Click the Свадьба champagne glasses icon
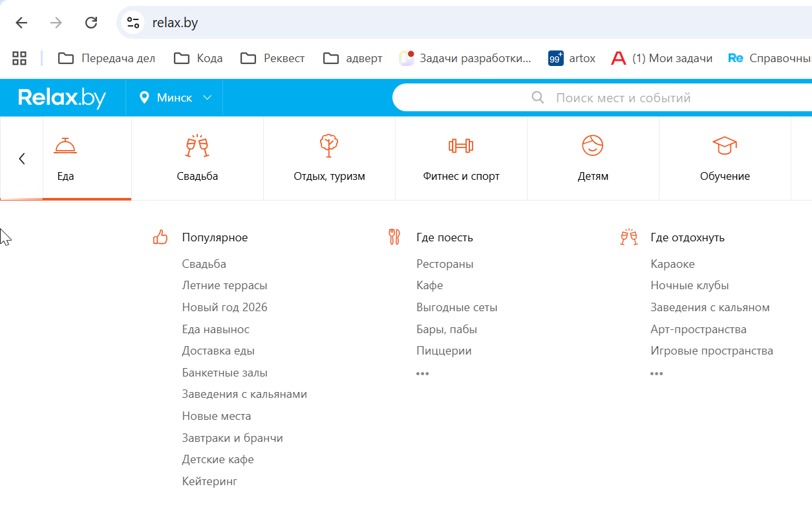 tap(197, 146)
